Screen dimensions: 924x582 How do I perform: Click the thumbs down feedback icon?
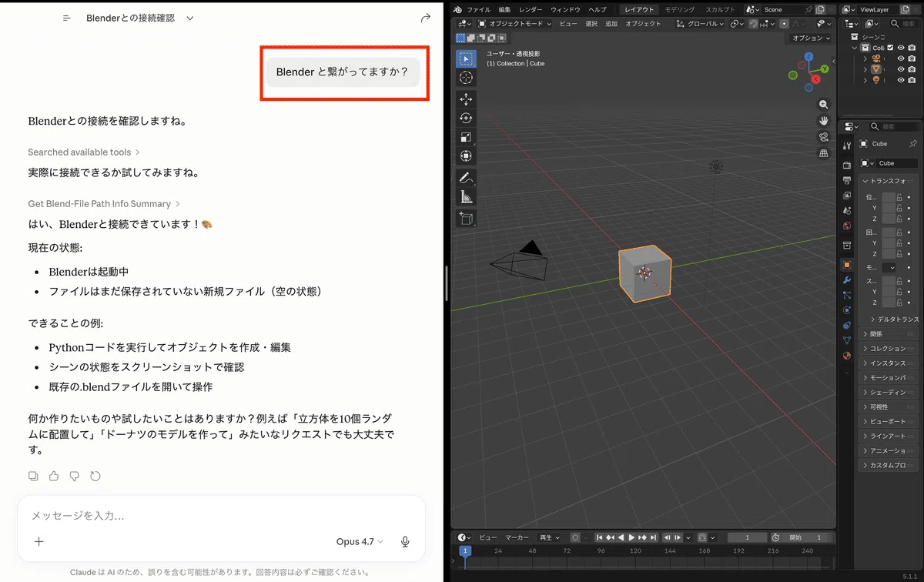point(75,476)
